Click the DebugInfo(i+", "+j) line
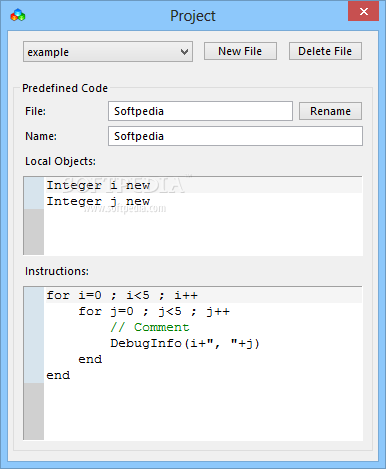This screenshot has width=386, height=469. [185, 343]
